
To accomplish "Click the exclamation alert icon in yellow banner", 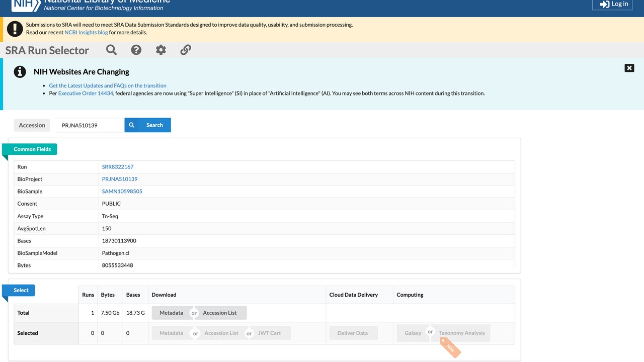I will click(x=15, y=28).
